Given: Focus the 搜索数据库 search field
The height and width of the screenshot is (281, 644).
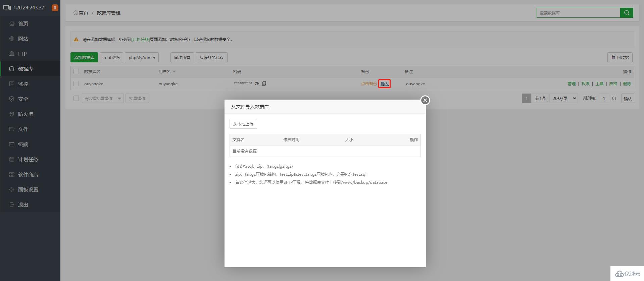Looking at the screenshot, I should [578, 13].
